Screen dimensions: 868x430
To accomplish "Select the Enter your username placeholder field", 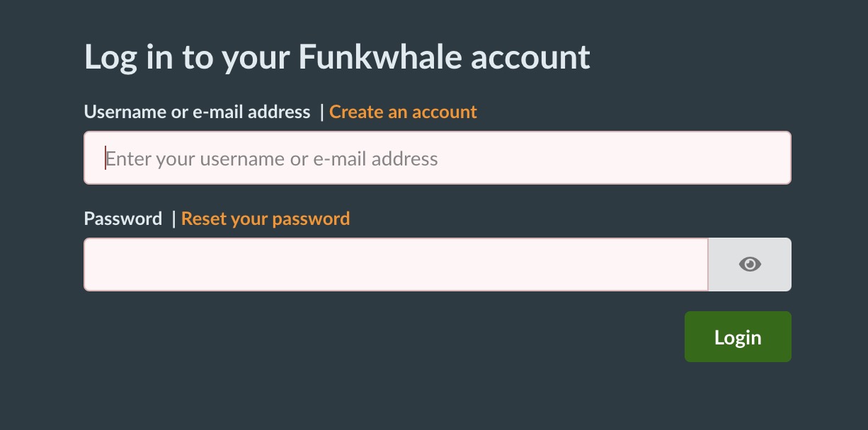I will (437, 158).
